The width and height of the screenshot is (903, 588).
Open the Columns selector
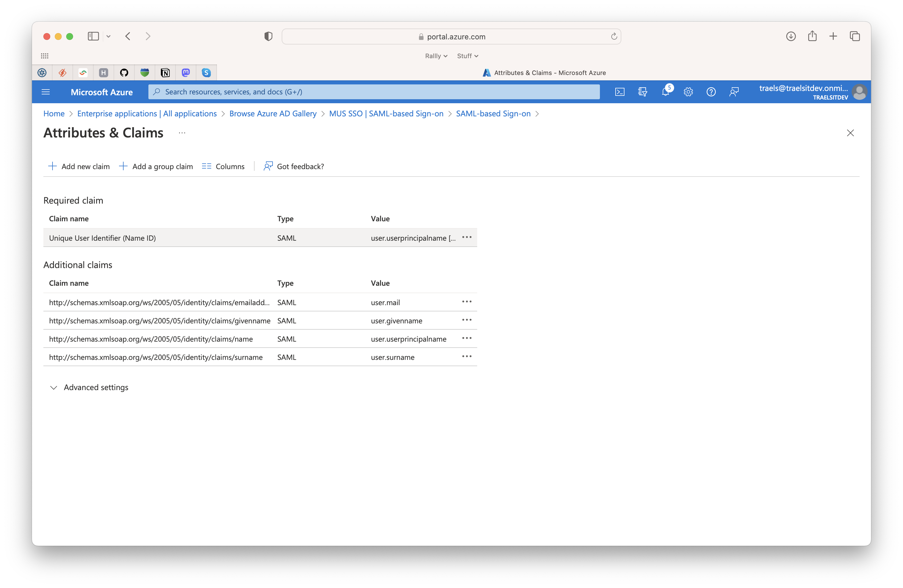(223, 166)
